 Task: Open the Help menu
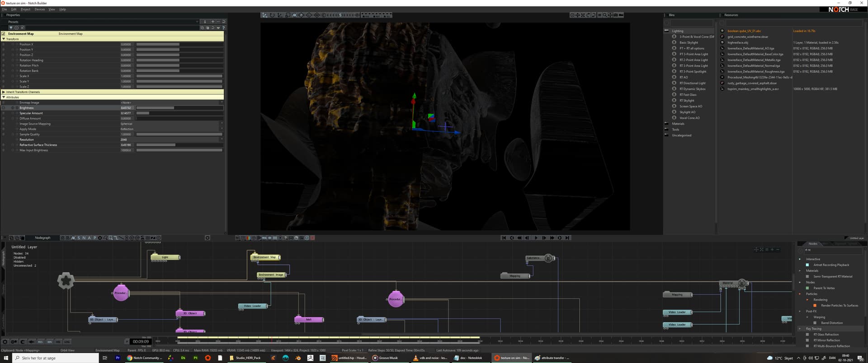pyautogui.click(x=62, y=9)
